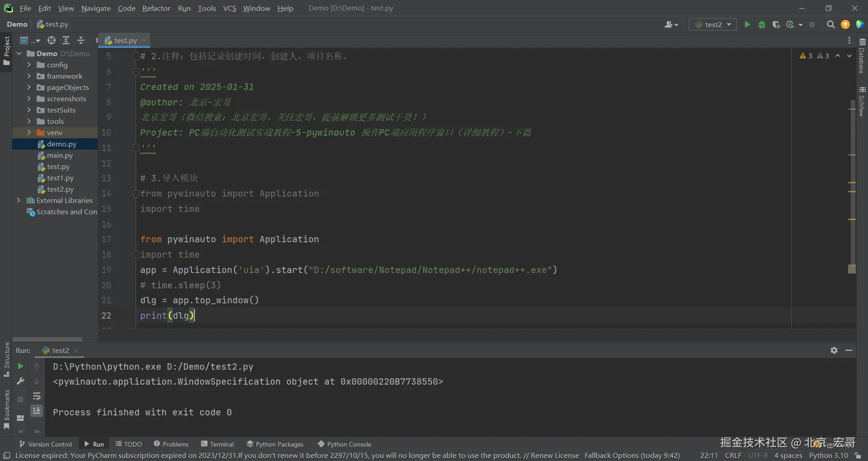Run with coverage shield icon
868x461 pixels.
point(776,24)
